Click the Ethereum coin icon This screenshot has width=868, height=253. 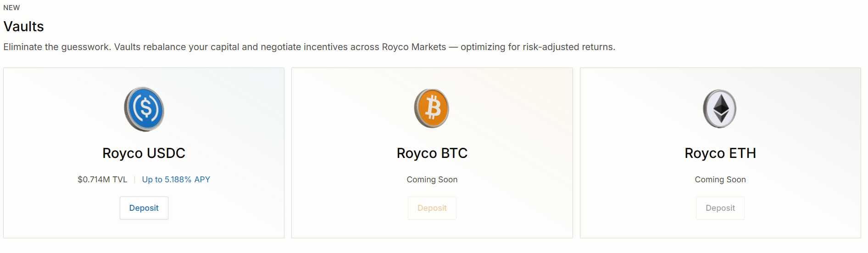coord(720,109)
